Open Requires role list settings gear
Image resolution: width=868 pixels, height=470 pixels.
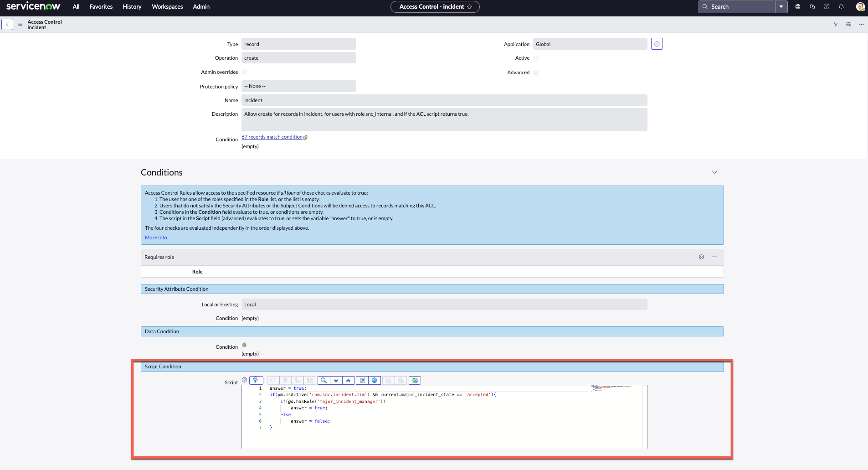click(x=701, y=257)
